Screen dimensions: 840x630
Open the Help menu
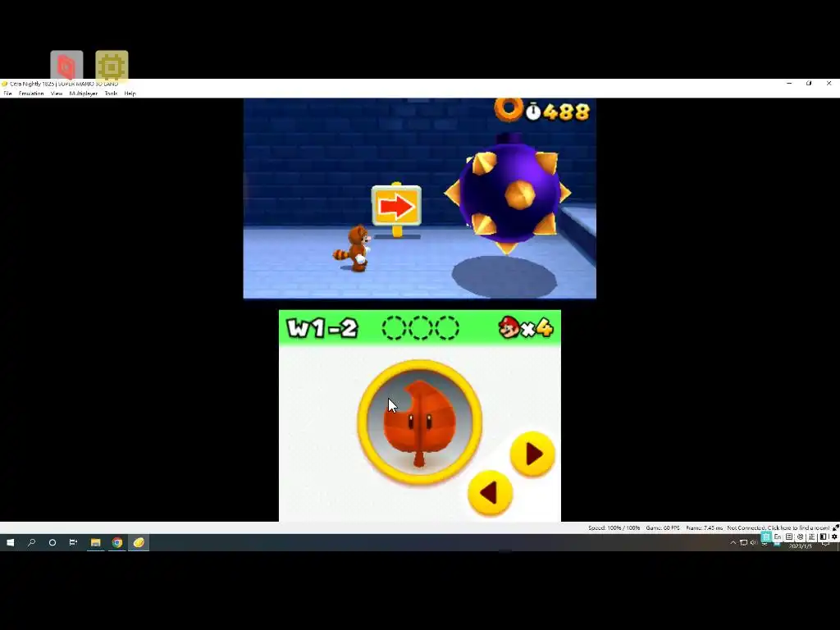(x=130, y=94)
